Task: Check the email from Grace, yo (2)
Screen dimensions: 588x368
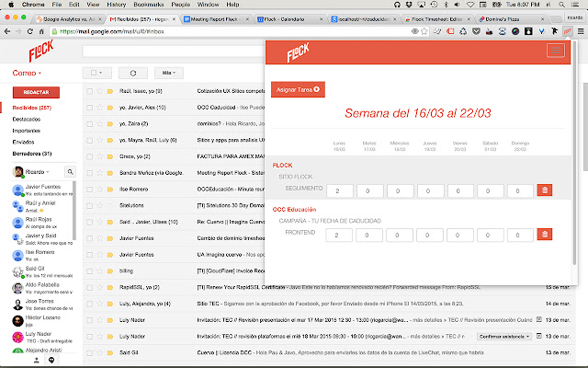Action: [x=89, y=156]
